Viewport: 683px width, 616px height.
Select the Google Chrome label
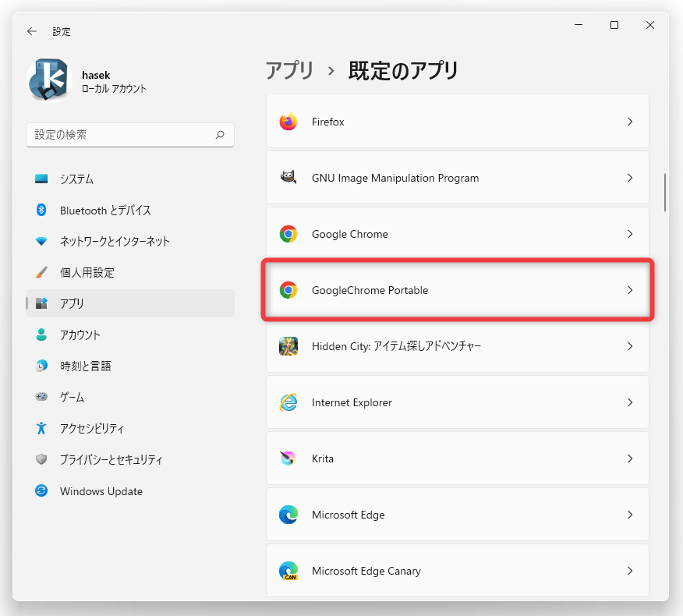[x=350, y=235]
